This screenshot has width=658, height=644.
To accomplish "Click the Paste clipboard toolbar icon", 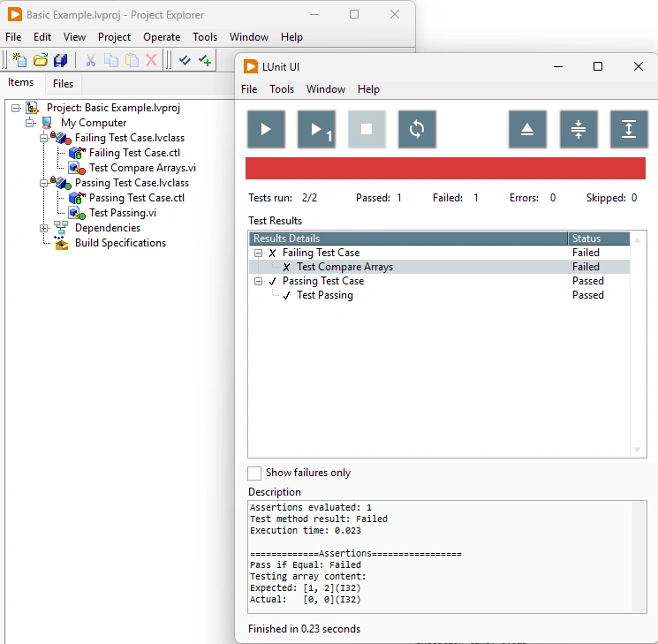I will tap(132, 60).
